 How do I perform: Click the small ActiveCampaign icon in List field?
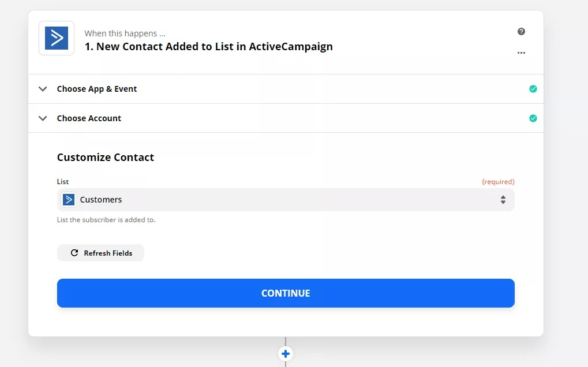pos(69,200)
